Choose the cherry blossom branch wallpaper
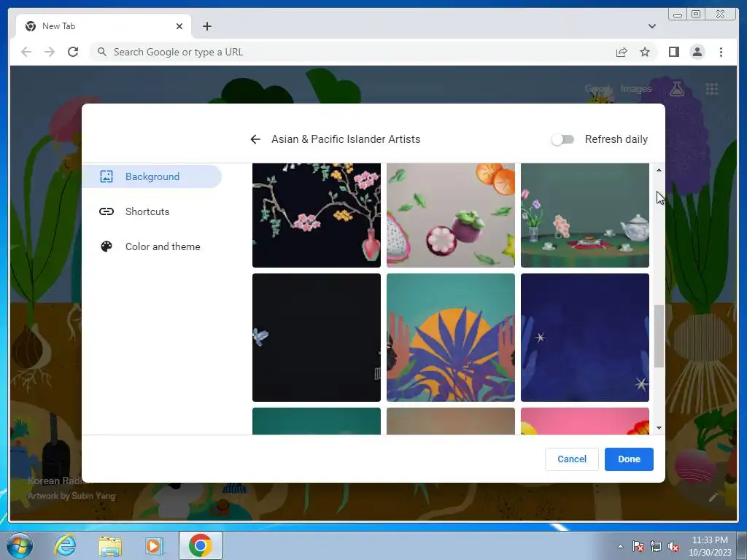The height and width of the screenshot is (560, 747). pyautogui.click(x=317, y=215)
